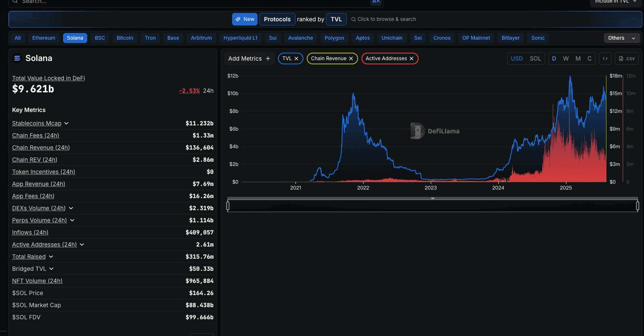Click the New sparkle button
This screenshot has height=336, width=644.
click(x=245, y=19)
